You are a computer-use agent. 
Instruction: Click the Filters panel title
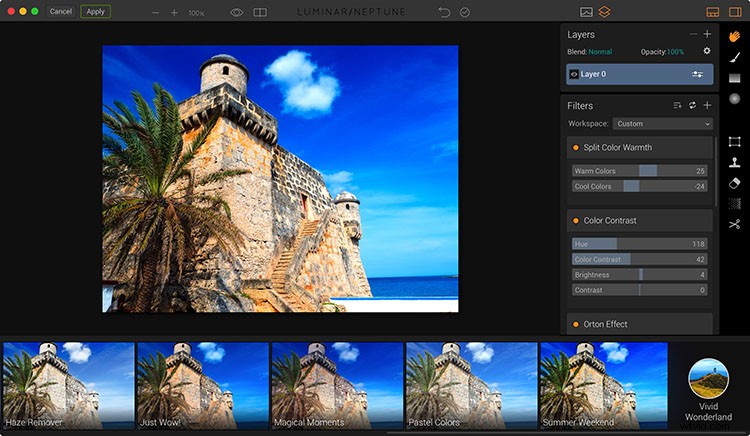(x=580, y=106)
